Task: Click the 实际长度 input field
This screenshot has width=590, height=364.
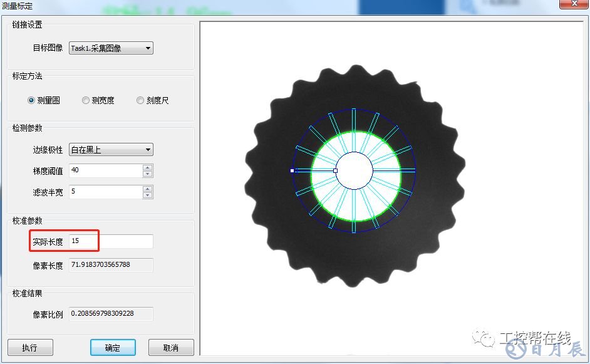Action: pyautogui.click(x=110, y=241)
